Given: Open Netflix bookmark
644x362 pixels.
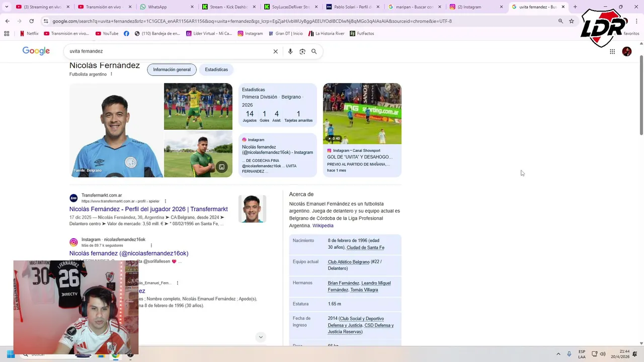Looking at the screenshot, I should (29, 34).
